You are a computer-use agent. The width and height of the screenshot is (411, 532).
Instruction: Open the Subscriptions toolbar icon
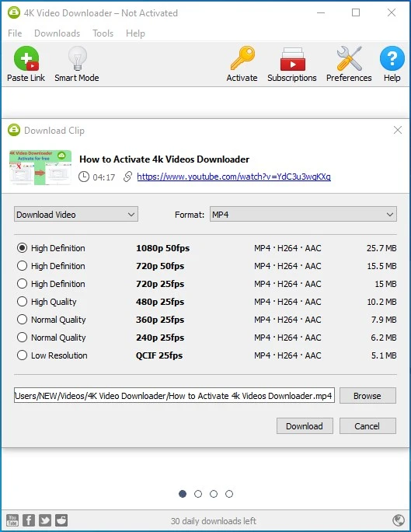292,59
